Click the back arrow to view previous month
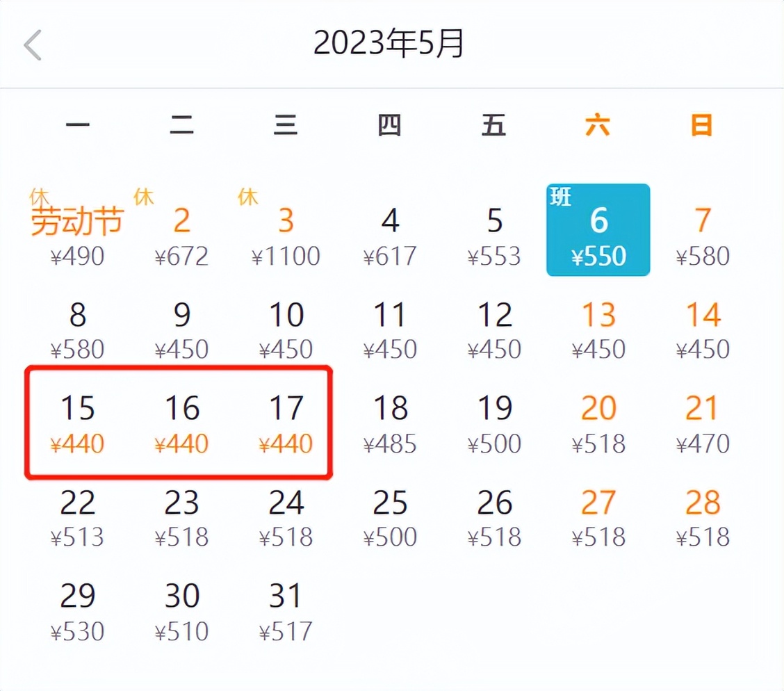784x691 pixels. pos(33,43)
